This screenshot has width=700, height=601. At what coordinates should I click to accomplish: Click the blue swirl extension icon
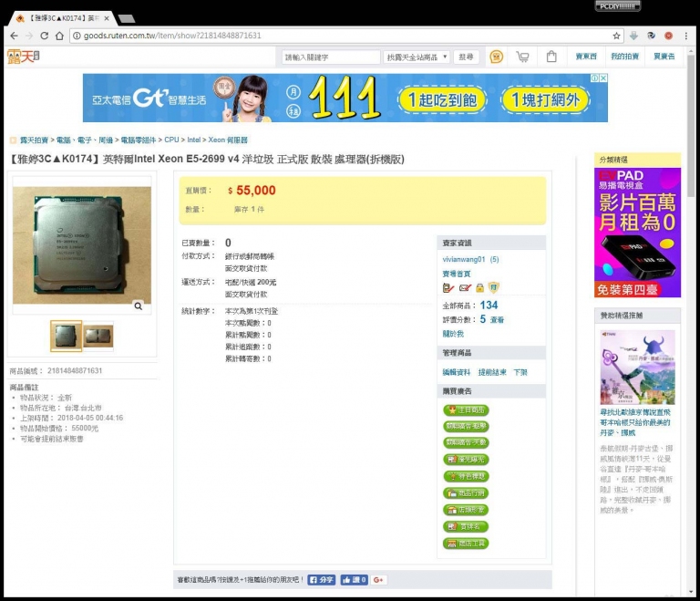coord(652,36)
